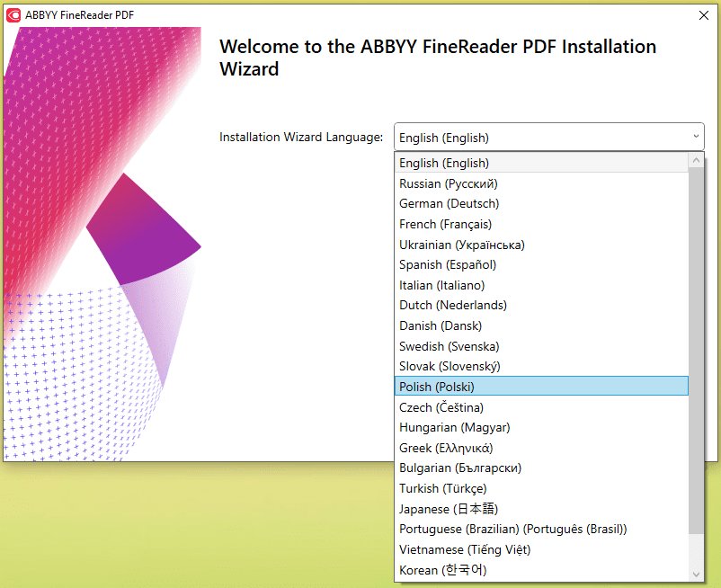Select Russian (Русский) language

pyautogui.click(x=541, y=183)
